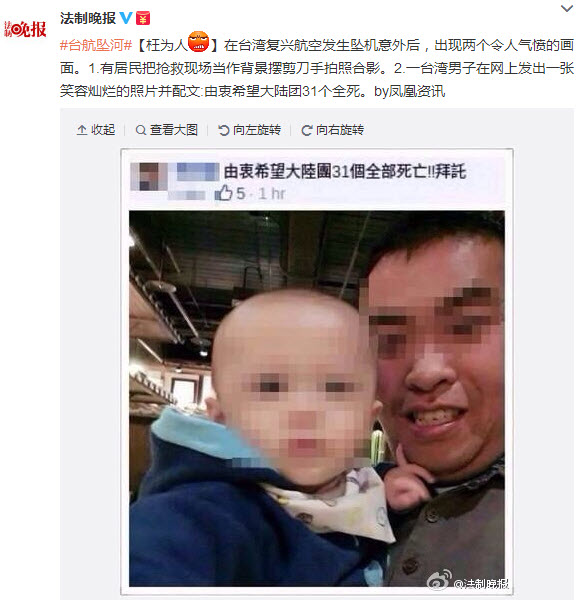Open the 法制晚报 account name link
This screenshot has height=600, width=579.
(88, 18)
